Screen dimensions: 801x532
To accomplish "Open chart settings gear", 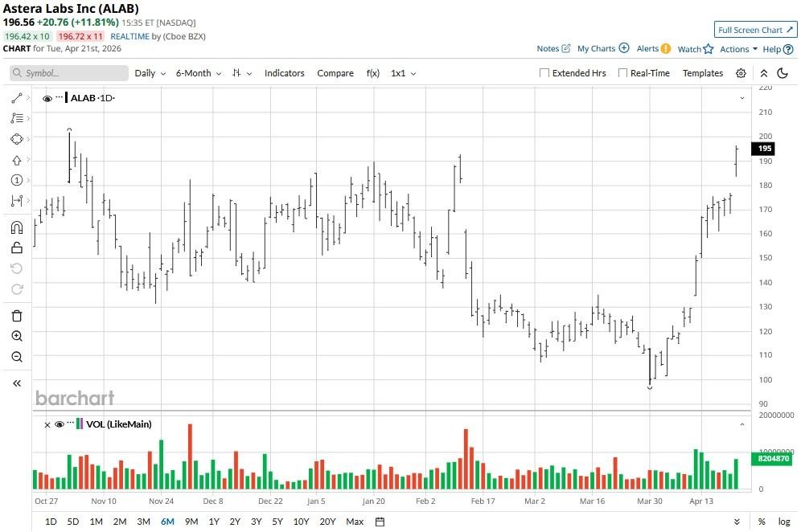I will click(x=741, y=73).
